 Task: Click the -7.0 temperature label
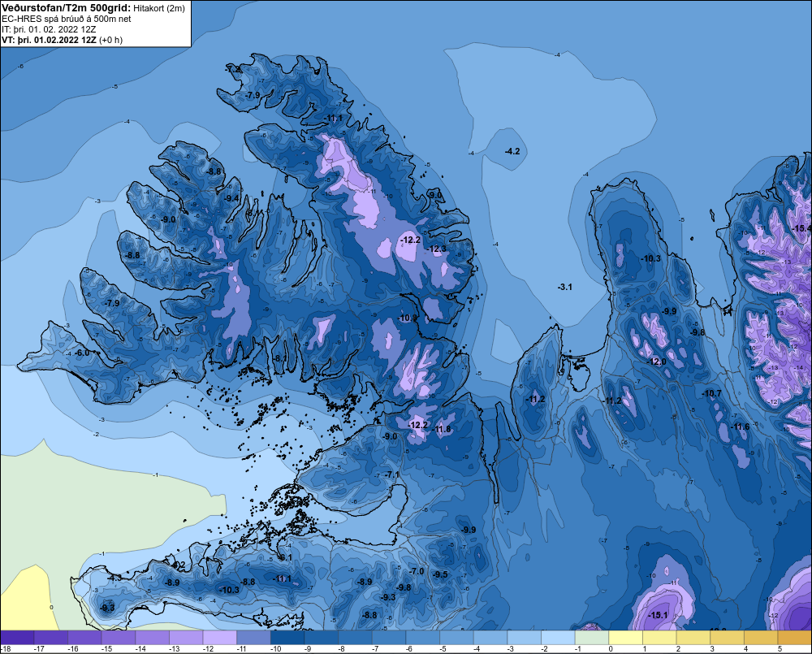[x=417, y=571]
